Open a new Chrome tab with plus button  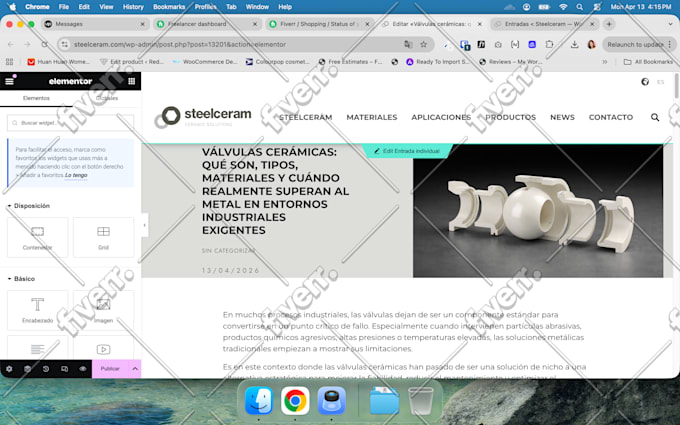[x=609, y=24]
